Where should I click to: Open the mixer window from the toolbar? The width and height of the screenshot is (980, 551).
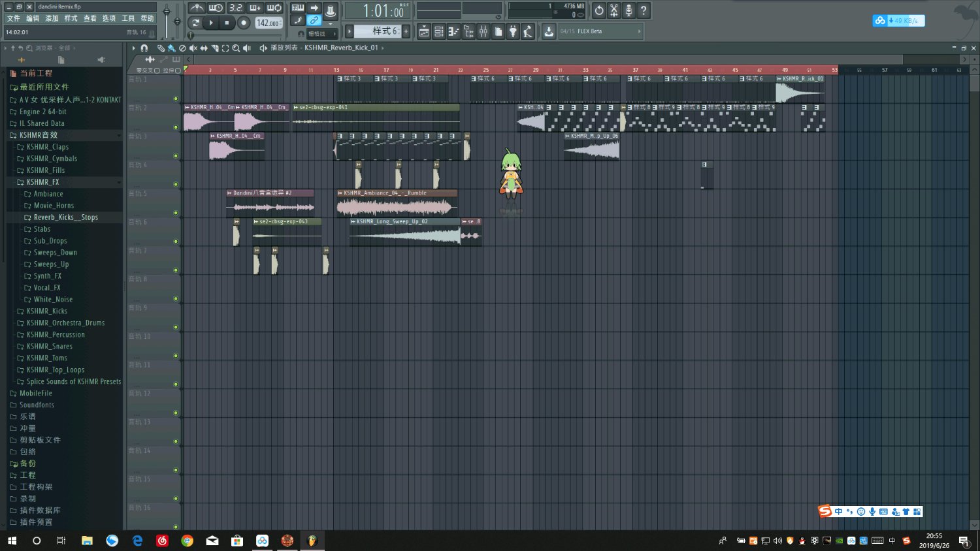483,31
